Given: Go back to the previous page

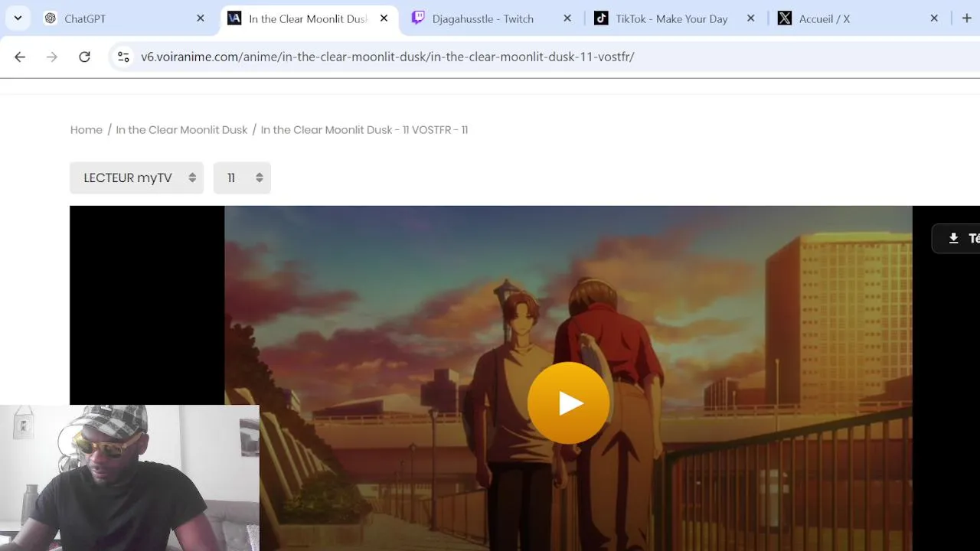Looking at the screenshot, I should tap(20, 57).
